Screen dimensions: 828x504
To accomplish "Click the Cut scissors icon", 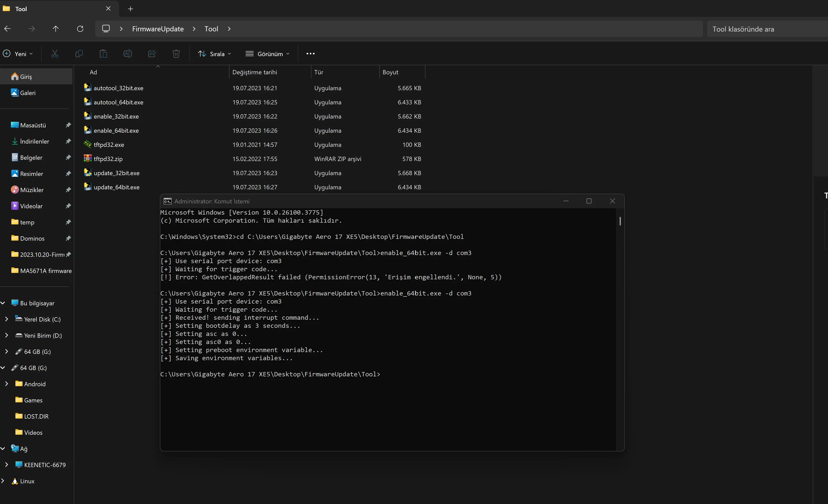I will [x=55, y=54].
